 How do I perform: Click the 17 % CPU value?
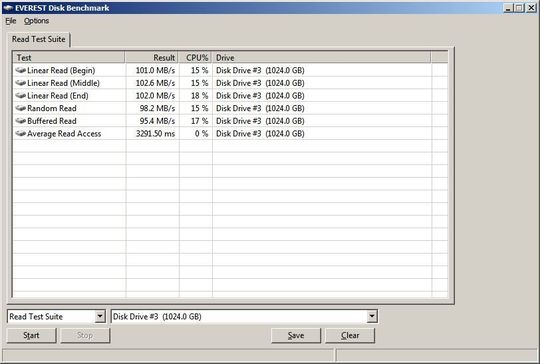point(200,121)
